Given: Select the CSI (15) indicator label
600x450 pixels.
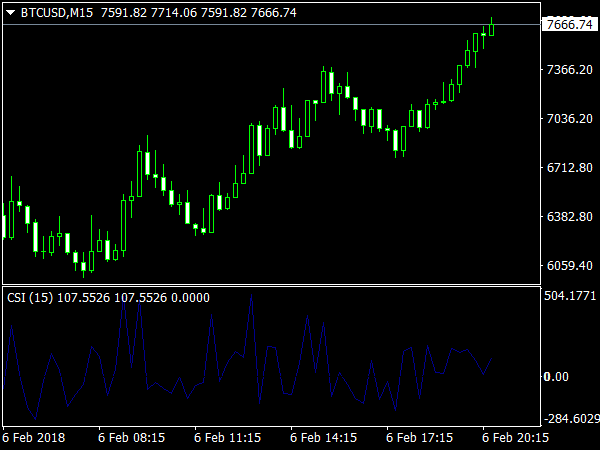Looking at the screenshot, I should pyautogui.click(x=30, y=298).
